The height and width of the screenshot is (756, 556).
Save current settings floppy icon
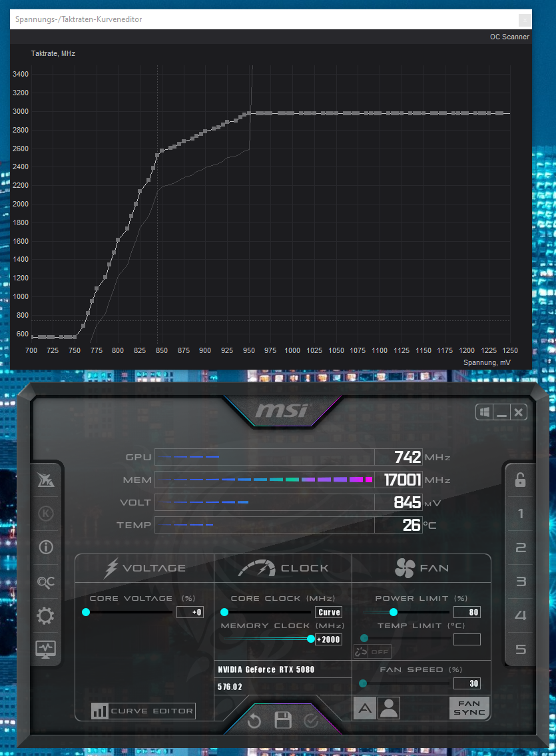coord(283,720)
